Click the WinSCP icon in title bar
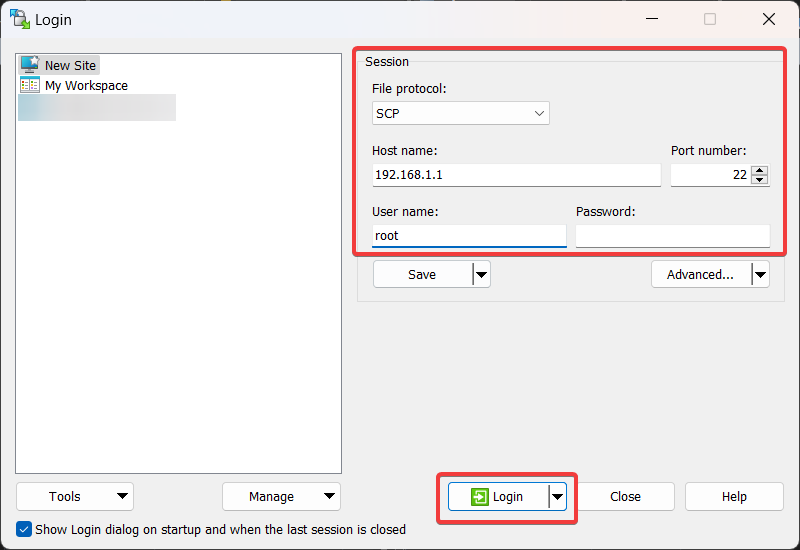 click(20, 19)
